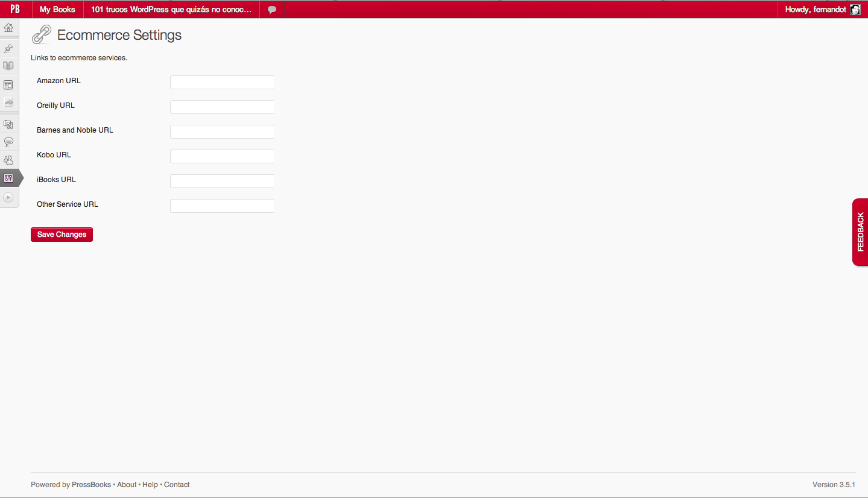Screen dimensions: 868x498
Task: Select the Settings sliders icon in sidebar
Action: 8,178
